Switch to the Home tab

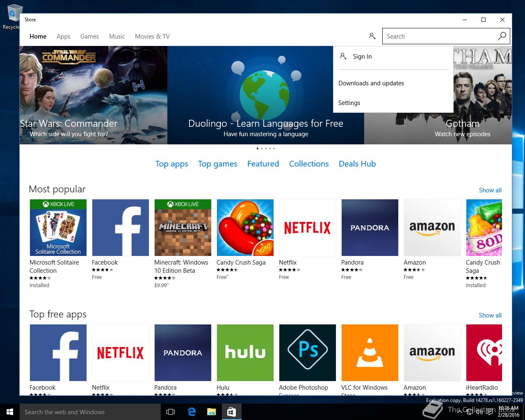pos(38,37)
